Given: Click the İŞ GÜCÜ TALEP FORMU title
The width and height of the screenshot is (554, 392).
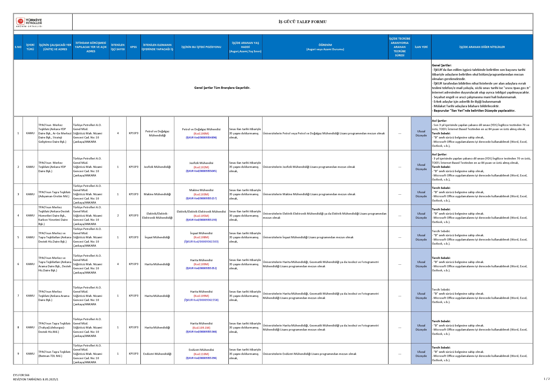Looking at the screenshot, I should click(302, 22).
